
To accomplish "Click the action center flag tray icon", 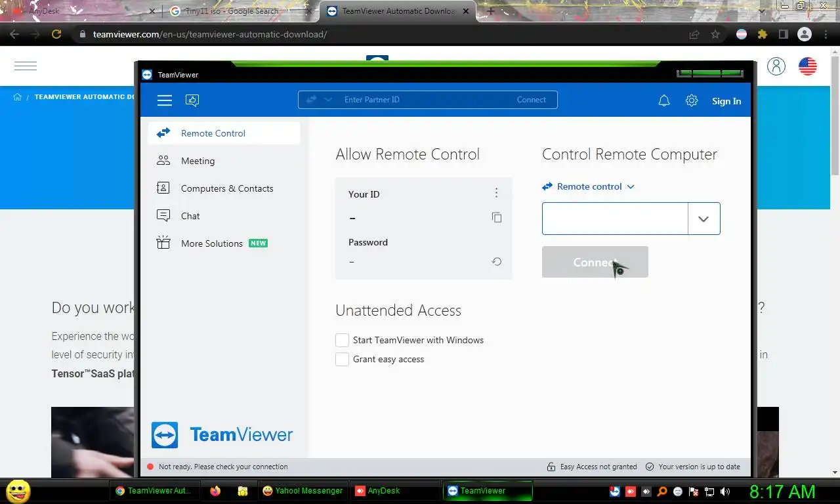I will pos(694,491).
